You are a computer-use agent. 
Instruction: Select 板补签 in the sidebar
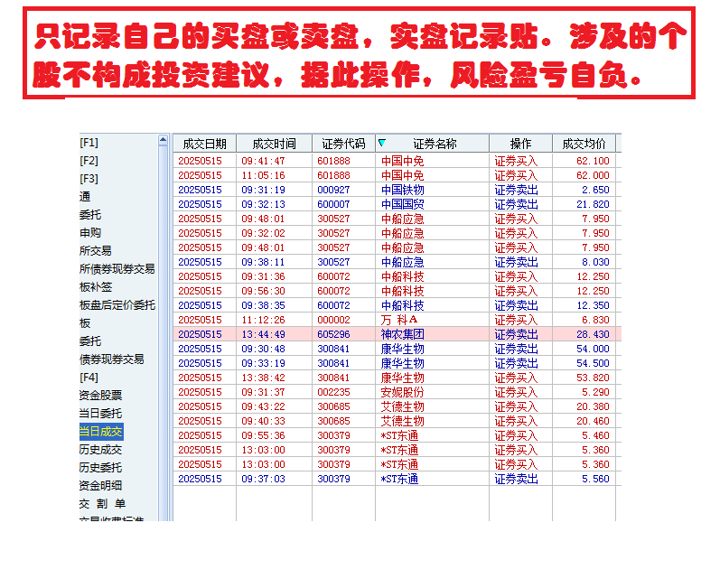96,287
